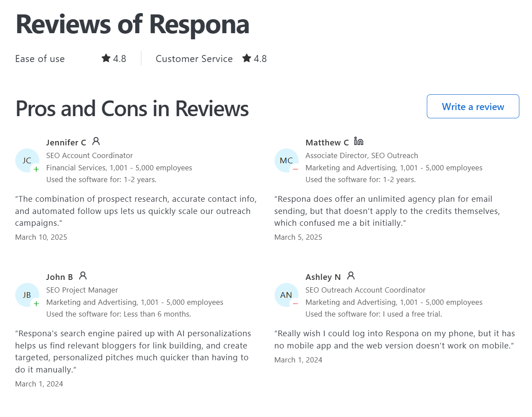Open Jennifer C's JC avatar
The image size is (532, 417).
coord(27,160)
